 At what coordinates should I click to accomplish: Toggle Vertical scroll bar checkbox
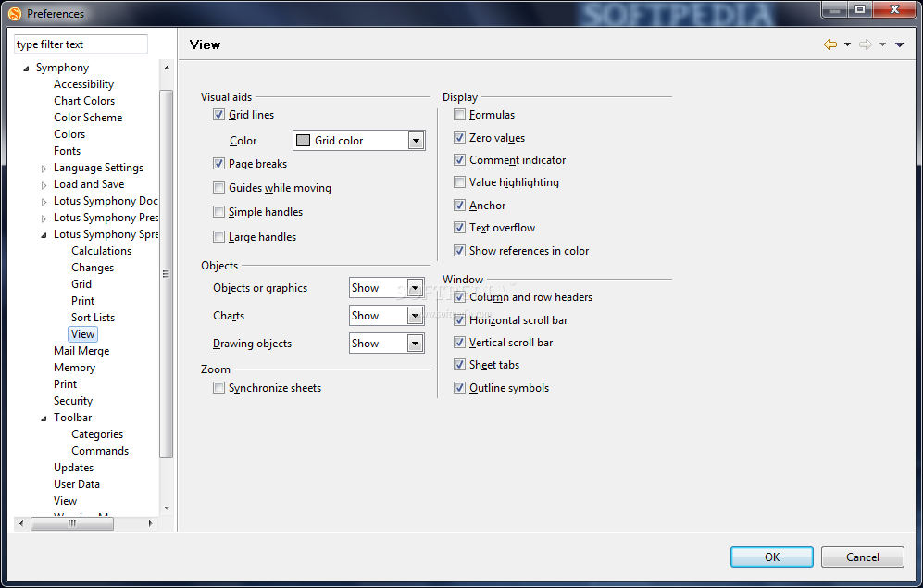[x=460, y=343]
